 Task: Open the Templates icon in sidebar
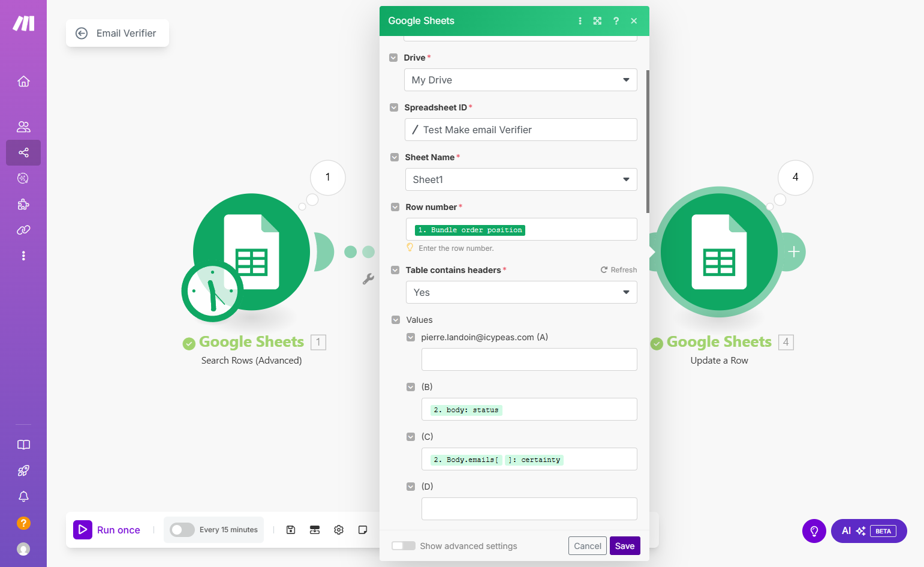pos(23,178)
